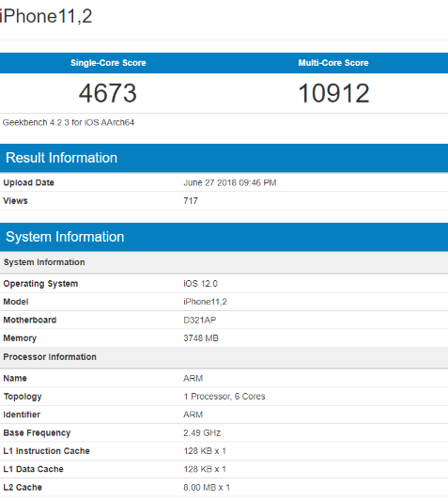Select the 2.49 GHz value
This screenshot has width=448, height=501.
click(x=202, y=432)
